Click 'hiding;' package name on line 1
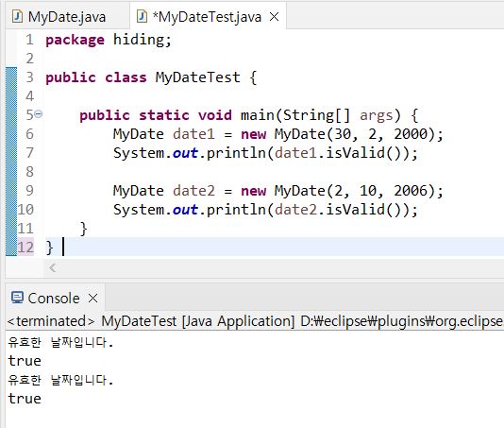Screen dimensions: 504x428 pyautogui.click(x=143, y=41)
